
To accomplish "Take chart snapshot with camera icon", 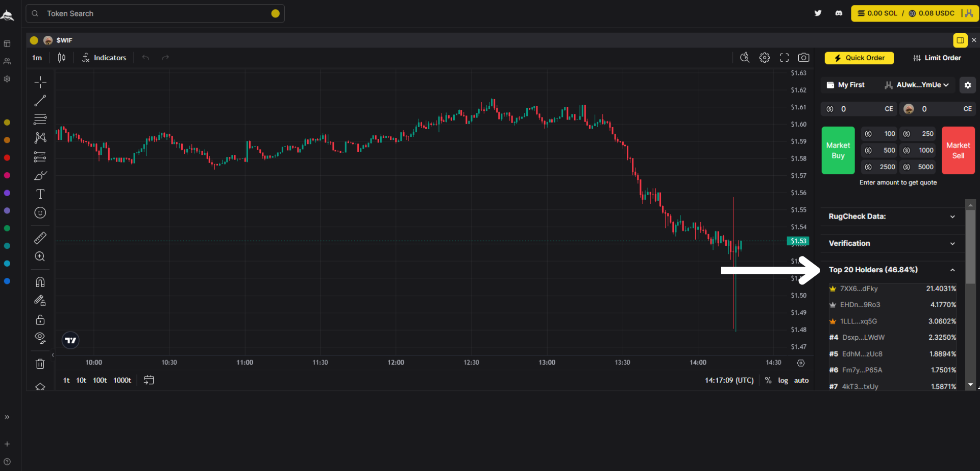I will click(803, 58).
